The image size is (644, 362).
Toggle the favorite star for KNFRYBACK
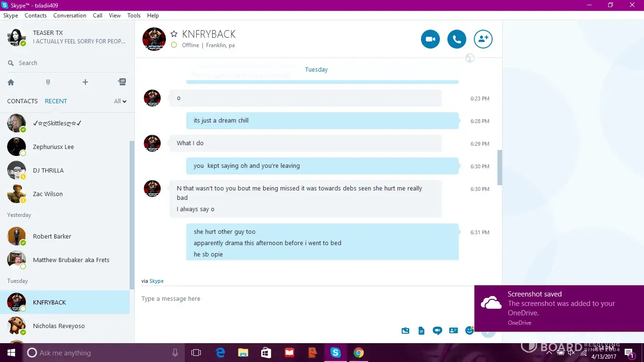pyautogui.click(x=174, y=34)
